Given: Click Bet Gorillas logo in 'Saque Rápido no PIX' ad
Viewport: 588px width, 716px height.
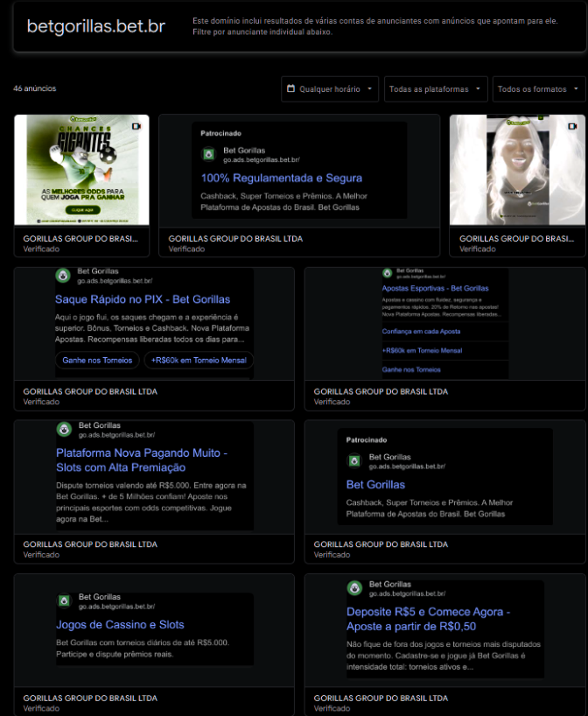Looking at the screenshot, I should (64, 276).
